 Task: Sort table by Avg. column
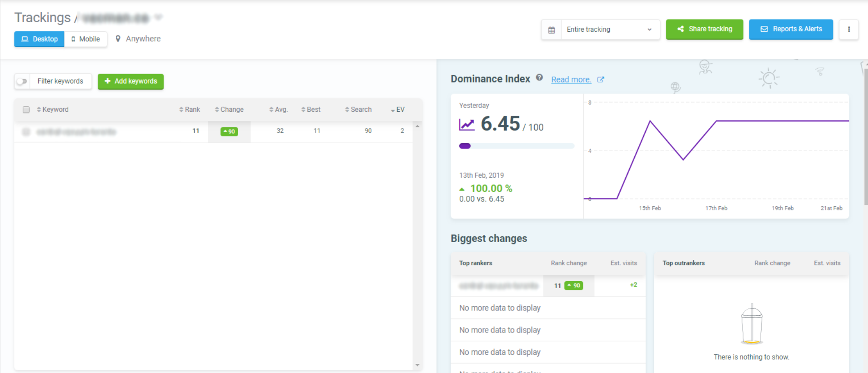click(278, 109)
